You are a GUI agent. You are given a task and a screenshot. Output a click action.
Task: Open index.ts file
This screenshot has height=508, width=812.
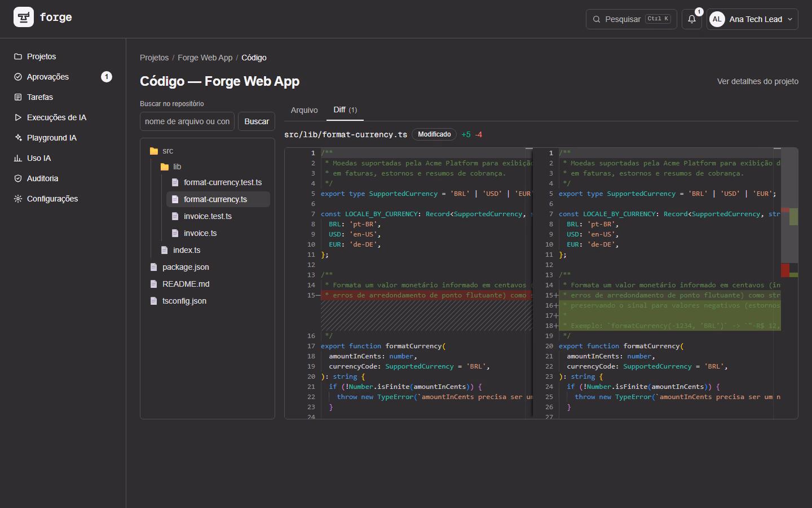[213, 250]
